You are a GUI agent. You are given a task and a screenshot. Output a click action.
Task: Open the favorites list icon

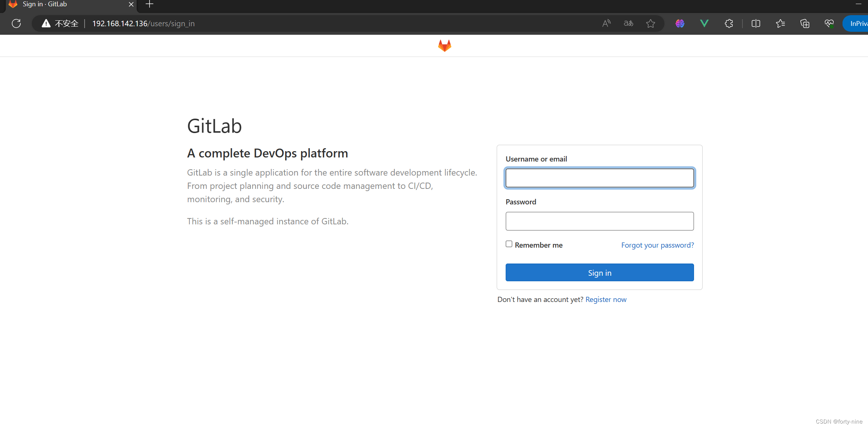tap(780, 23)
